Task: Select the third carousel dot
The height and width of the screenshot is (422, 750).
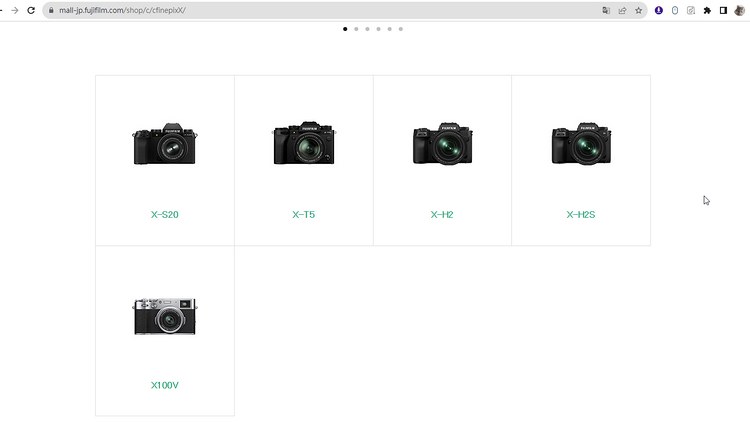Action: [x=367, y=29]
